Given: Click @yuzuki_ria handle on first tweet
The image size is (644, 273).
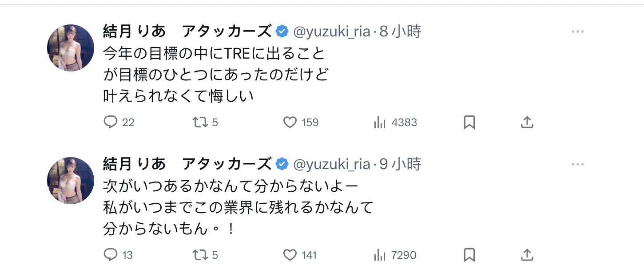Looking at the screenshot, I should [x=332, y=32].
